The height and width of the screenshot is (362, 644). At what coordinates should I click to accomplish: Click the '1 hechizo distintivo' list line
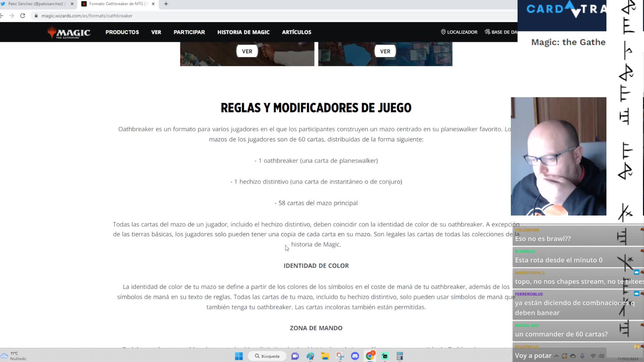click(x=316, y=182)
